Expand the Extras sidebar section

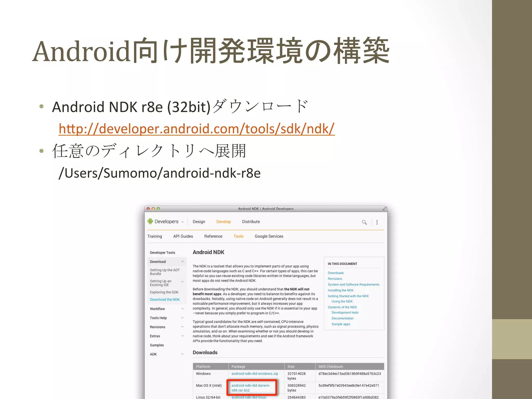pos(182,336)
